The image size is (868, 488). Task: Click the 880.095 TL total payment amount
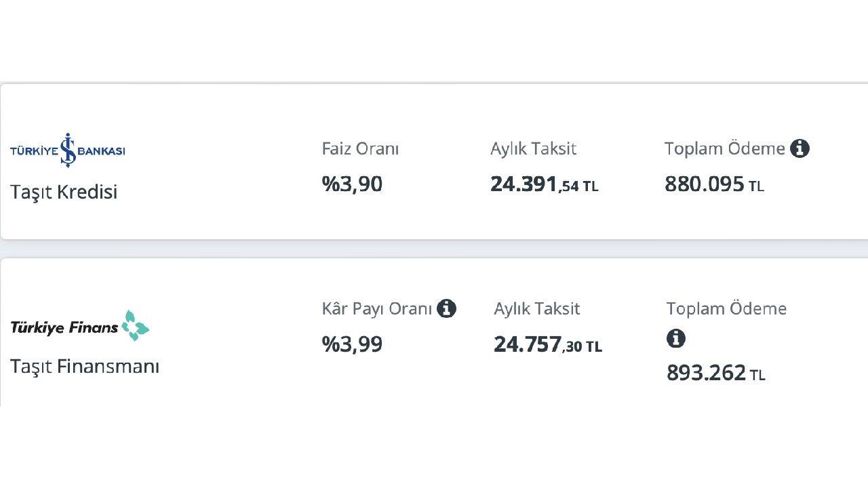coord(715,184)
